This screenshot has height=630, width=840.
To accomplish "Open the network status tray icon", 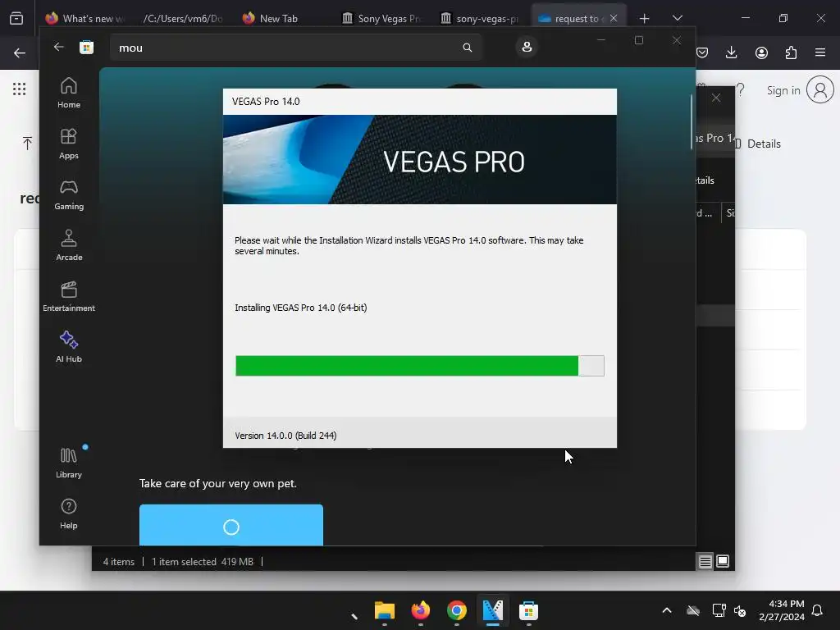I will click(x=719, y=610).
